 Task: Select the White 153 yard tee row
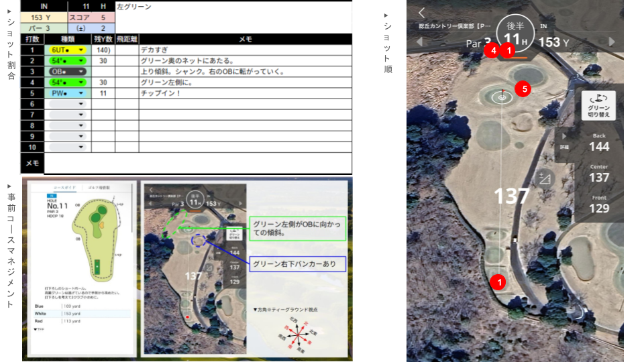coord(80,313)
